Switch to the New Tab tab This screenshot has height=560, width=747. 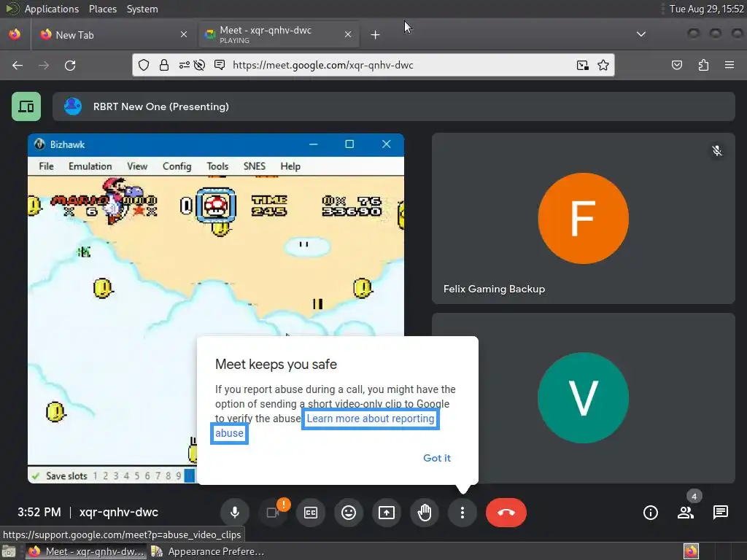coord(113,34)
